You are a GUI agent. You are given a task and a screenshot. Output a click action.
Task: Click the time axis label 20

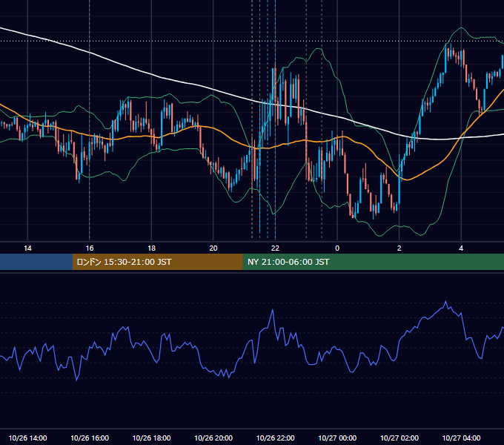pyautogui.click(x=213, y=248)
